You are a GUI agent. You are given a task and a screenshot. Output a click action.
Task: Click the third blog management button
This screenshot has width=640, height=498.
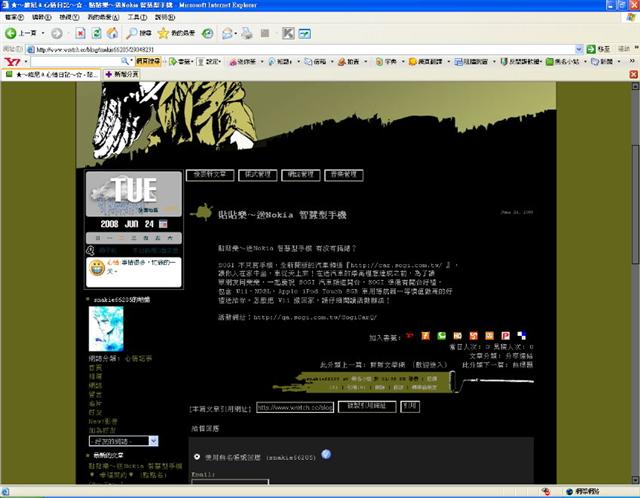pyautogui.click(x=301, y=175)
